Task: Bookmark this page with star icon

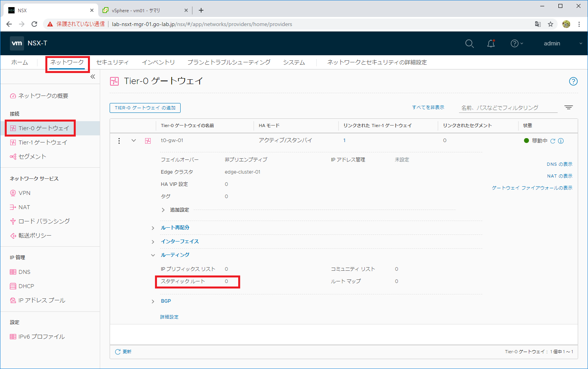Action: (551, 24)
